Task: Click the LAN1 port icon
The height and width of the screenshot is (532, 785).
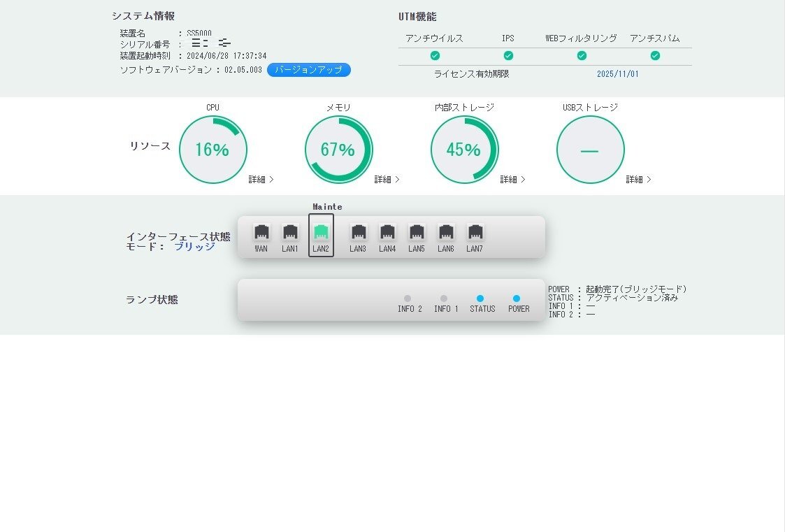Action: click(291, 231)
